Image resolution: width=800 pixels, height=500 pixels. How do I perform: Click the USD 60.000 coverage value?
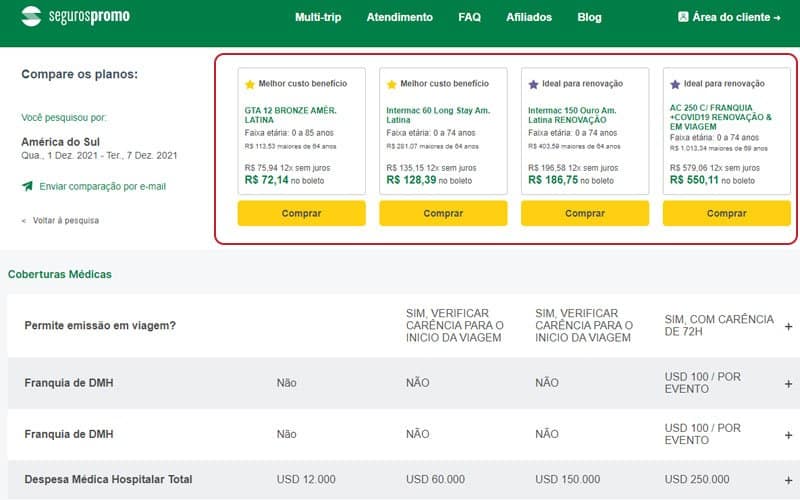[435, 479]
